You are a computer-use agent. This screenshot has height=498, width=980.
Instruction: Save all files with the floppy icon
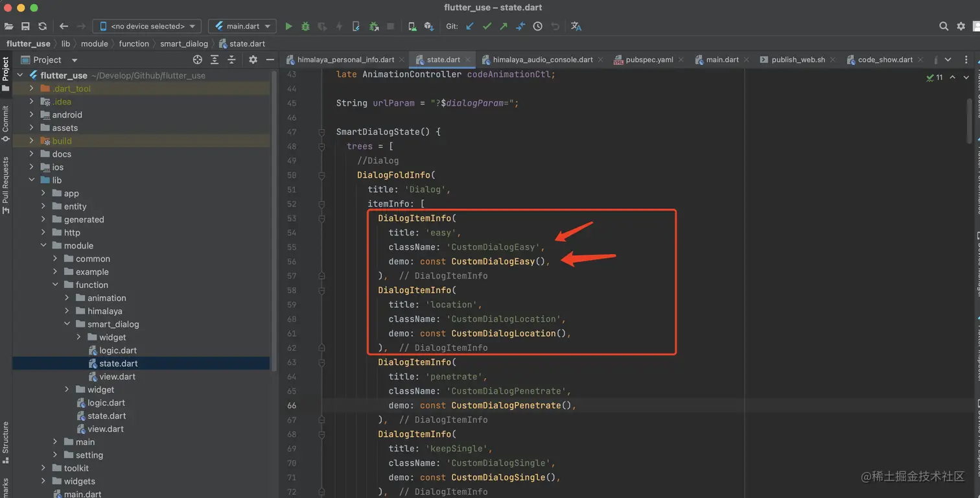click(x=25, y=26)
